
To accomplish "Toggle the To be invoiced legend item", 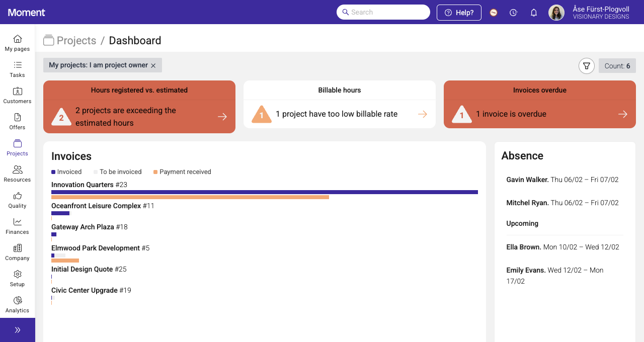I will click(118, 172).
